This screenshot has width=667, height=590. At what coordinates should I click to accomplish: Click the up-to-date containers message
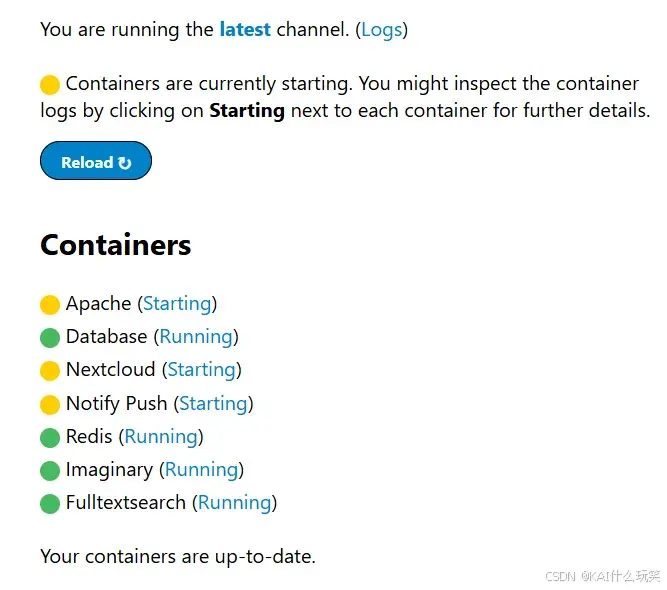click(x=178, y=557)
